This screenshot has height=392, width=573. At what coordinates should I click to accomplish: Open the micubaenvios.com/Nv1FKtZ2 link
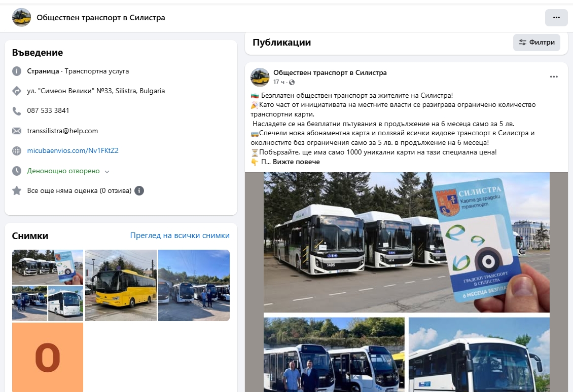pyautogui.click(x=73, y=151)
